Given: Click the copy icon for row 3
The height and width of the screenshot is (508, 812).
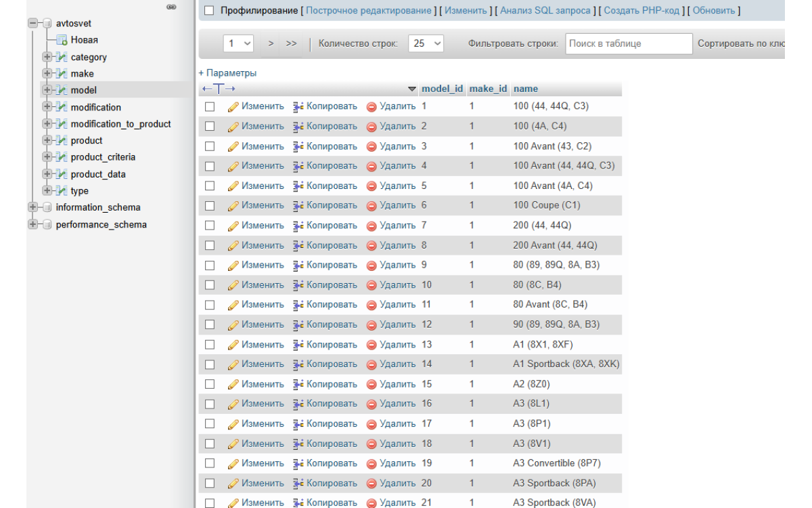Looking at the screenshot, I should point(298,146).
